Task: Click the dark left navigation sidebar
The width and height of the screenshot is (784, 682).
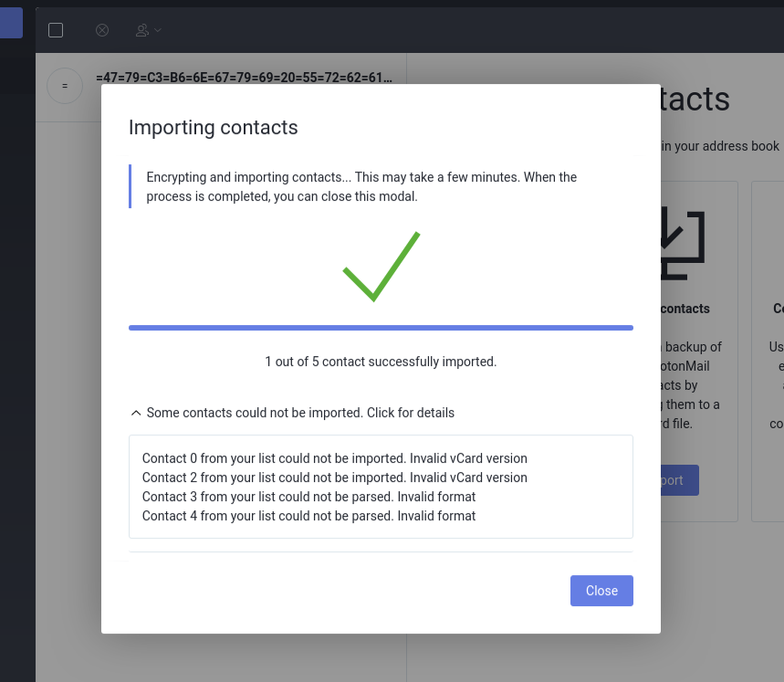Action: click(x=16, y=365)
